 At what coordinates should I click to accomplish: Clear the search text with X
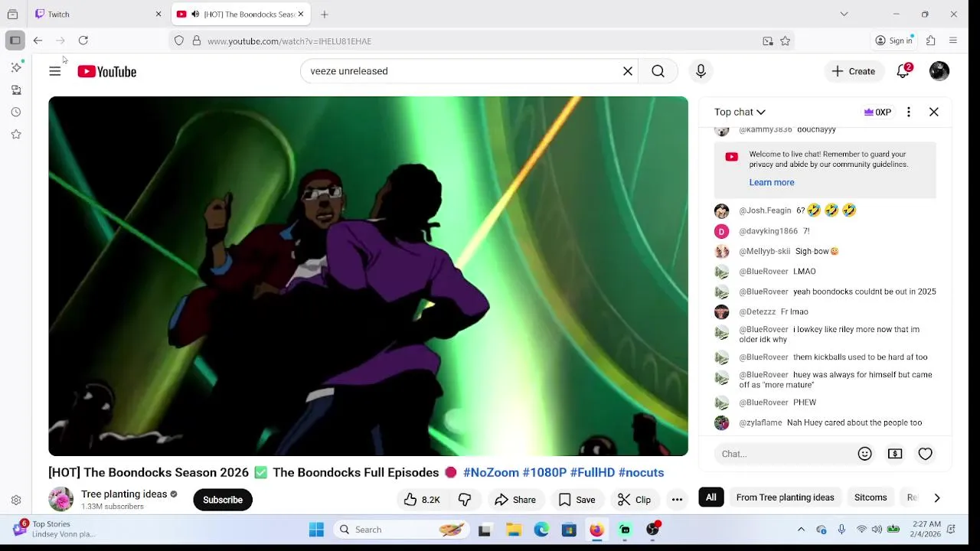pos(628,71)
